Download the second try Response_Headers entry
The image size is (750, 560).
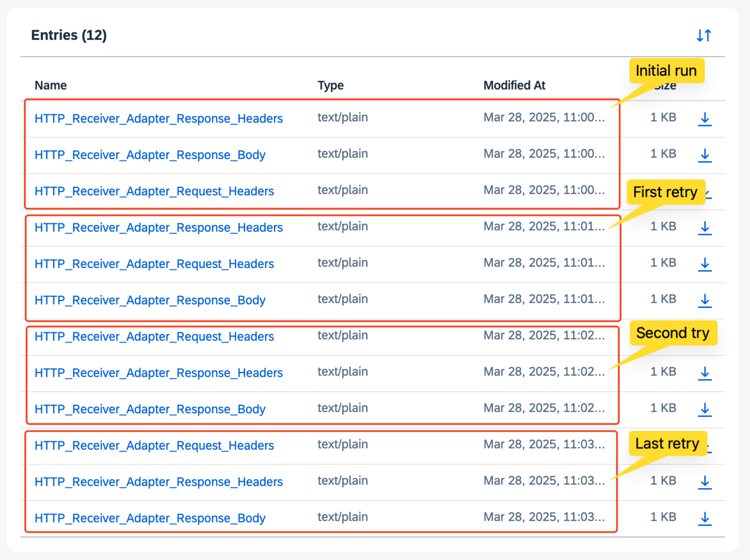tap(705, 373)
